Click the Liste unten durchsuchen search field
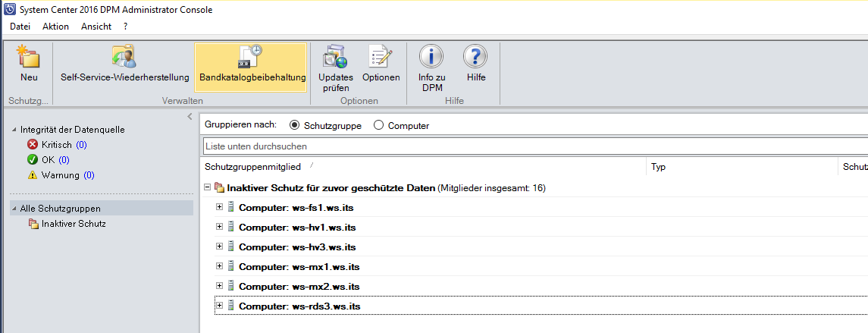Viewport: 868px width, 333px height. tap(534, 146)
